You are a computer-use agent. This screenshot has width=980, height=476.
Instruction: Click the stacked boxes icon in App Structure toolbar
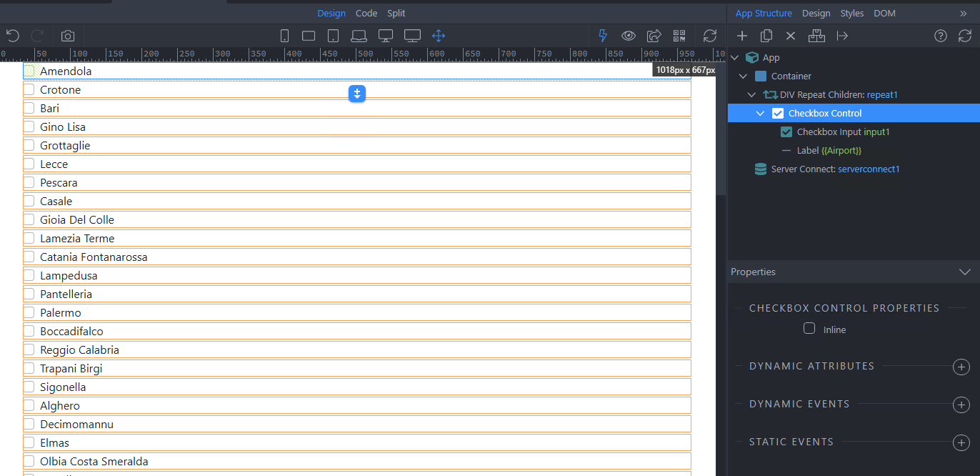(x=816, y=36)
